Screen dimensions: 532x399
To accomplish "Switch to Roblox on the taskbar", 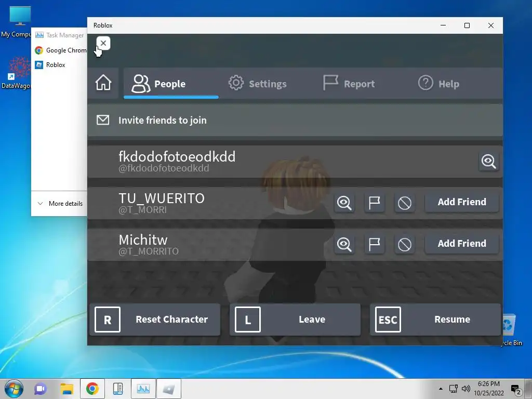I will [169, 389].
